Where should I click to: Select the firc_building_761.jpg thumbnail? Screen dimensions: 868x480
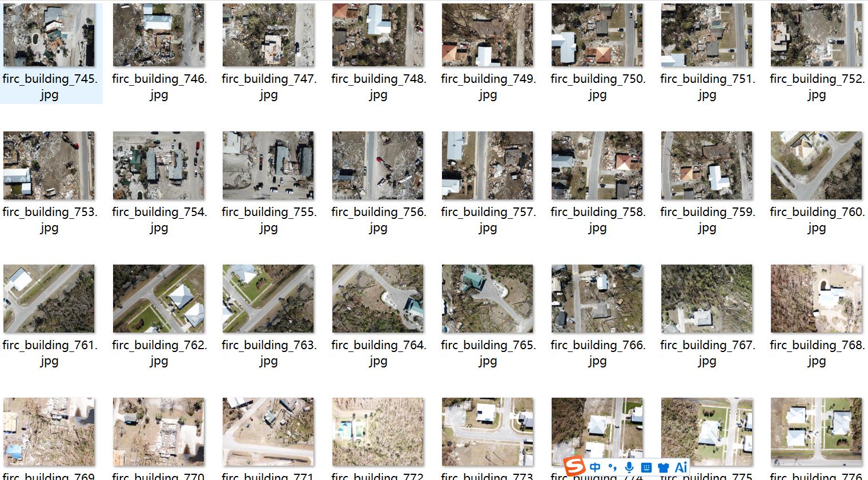(x=49, y=299)
